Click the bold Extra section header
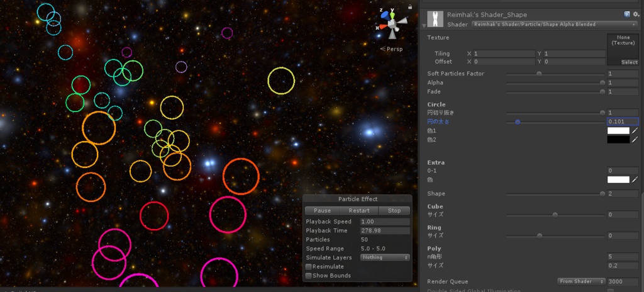This screenshot has width=644, height=292. coord(436,162)
